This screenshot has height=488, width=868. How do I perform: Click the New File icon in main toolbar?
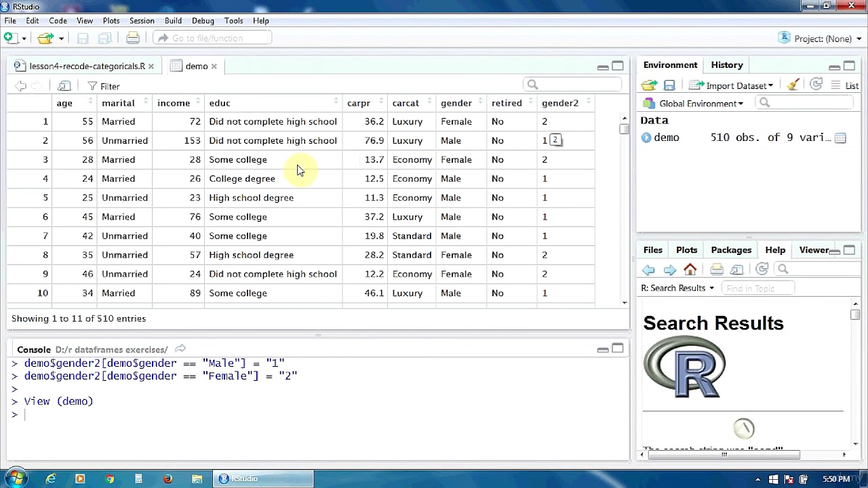(12, 38)
